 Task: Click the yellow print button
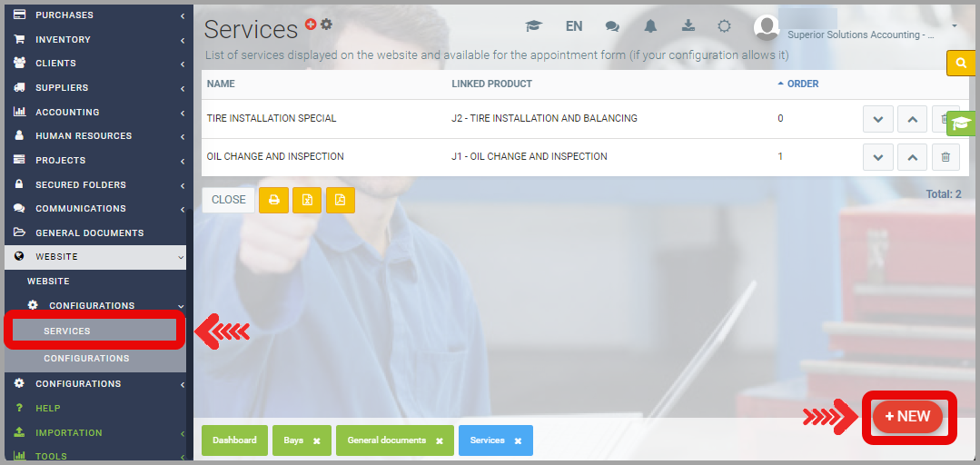tap(273, 200)
